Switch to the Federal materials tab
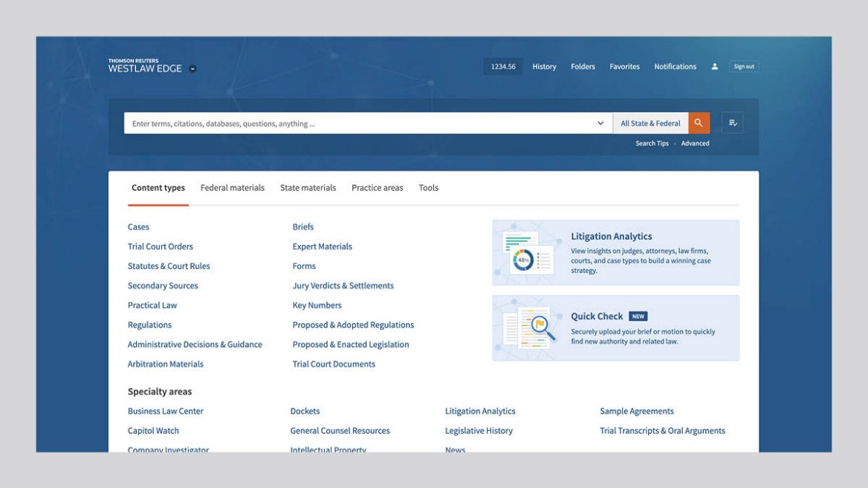The width and height of the screenshot is (868, 488). [x=232, y=187]
